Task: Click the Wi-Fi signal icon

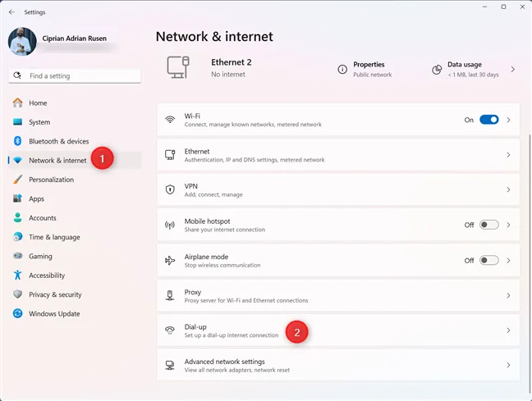Action: click(x=170, y=120)
